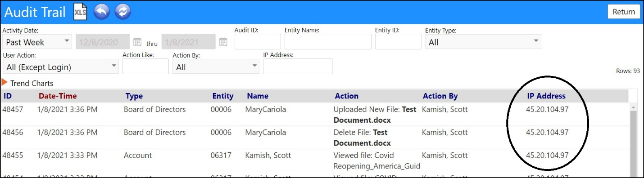Select audit ID 48457
This screenshot has width=644, height=178.
13,109
